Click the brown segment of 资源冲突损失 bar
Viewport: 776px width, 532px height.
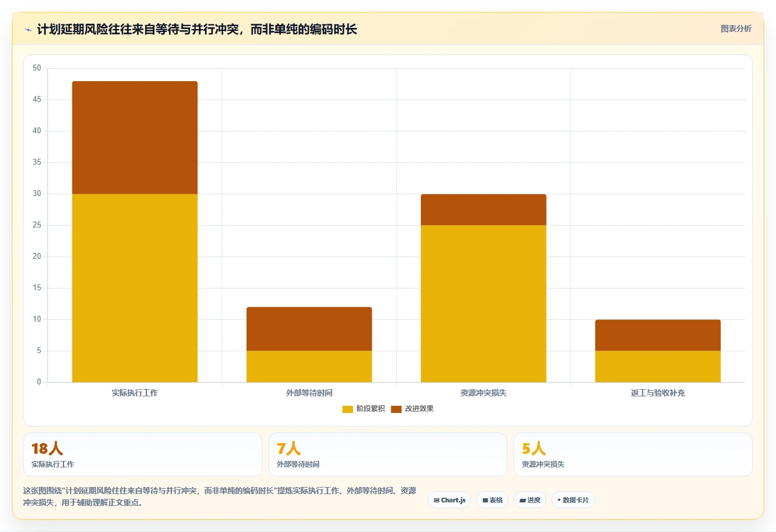483,210
